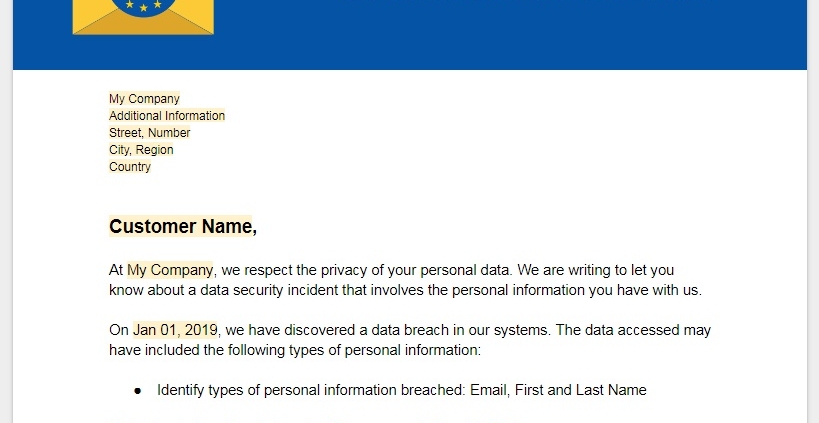Click the word 'On' before the date
The width and height of the screenshot is (819, 423).
[x=119, y=330]
